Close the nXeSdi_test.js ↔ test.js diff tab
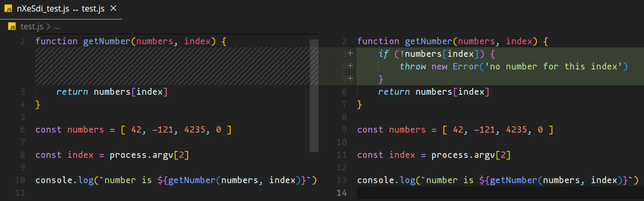The height and width of the screenshot is (201, 644). coord(114,9)
